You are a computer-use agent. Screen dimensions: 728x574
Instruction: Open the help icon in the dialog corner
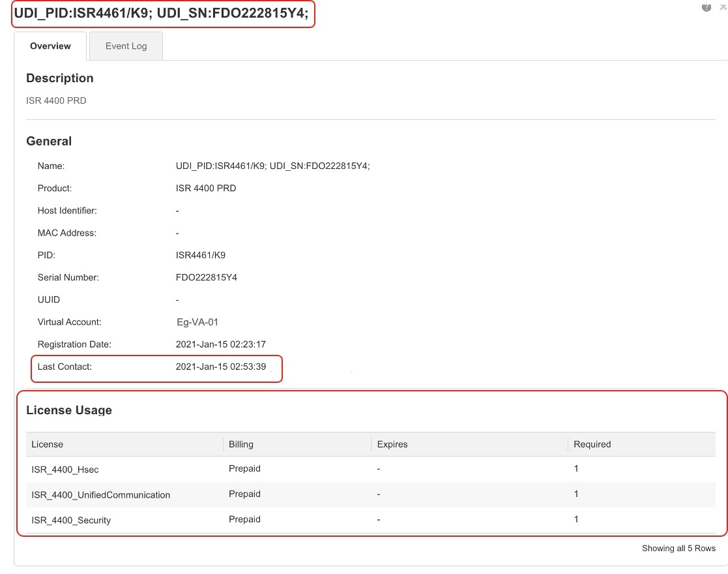706,7
